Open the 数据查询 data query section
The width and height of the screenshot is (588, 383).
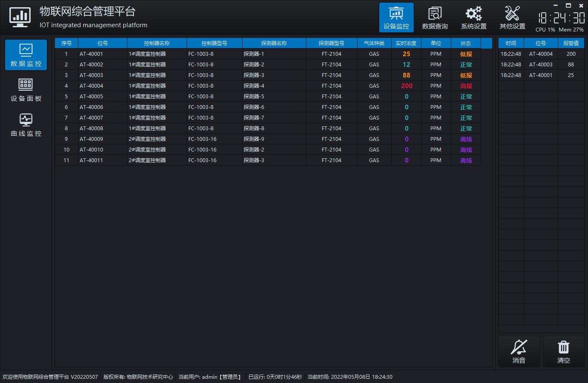435,17
